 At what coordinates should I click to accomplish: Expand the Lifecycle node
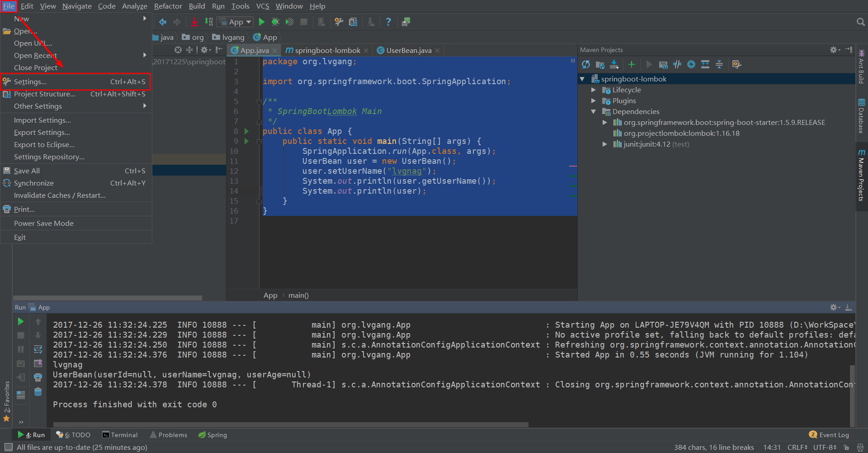pyautogui.click(x=594, y=90)
